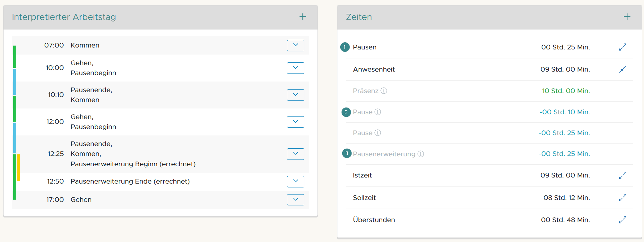Open the dropdown for the 07:00 Kommen entry
Screen dimensions: 644x242
click(295, 45)
